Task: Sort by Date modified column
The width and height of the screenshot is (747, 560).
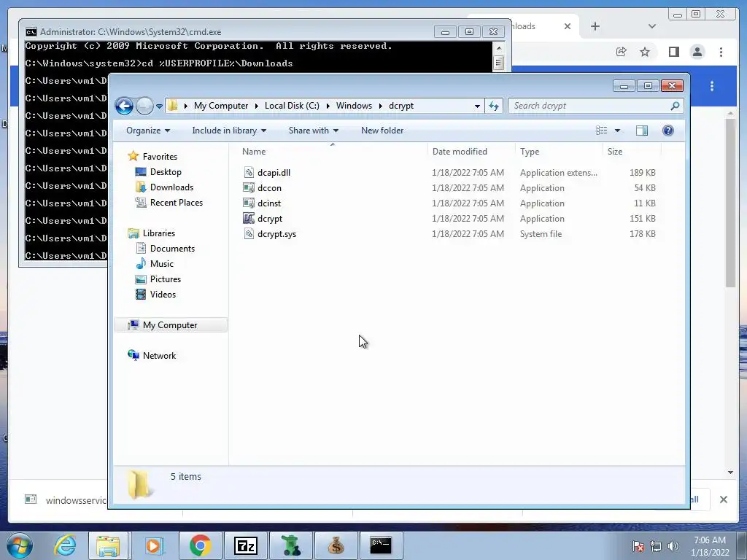Action: click(x=471, y=152)
